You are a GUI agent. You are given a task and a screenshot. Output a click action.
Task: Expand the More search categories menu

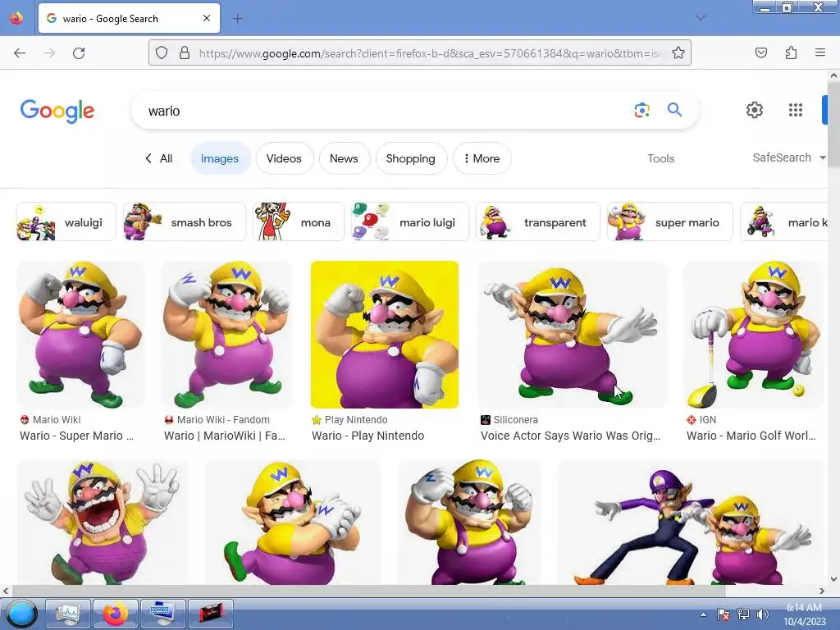(x=482, y=158)
